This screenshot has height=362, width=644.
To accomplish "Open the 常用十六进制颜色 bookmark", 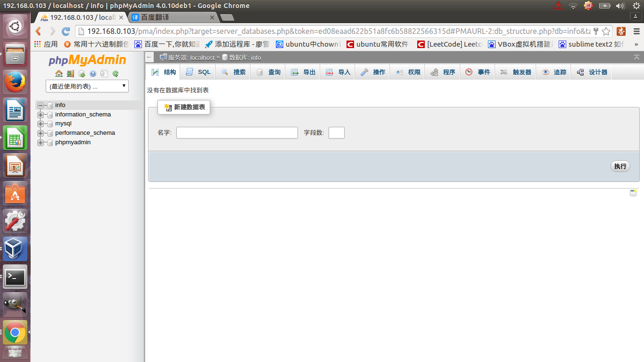I will tap(96, 44).
